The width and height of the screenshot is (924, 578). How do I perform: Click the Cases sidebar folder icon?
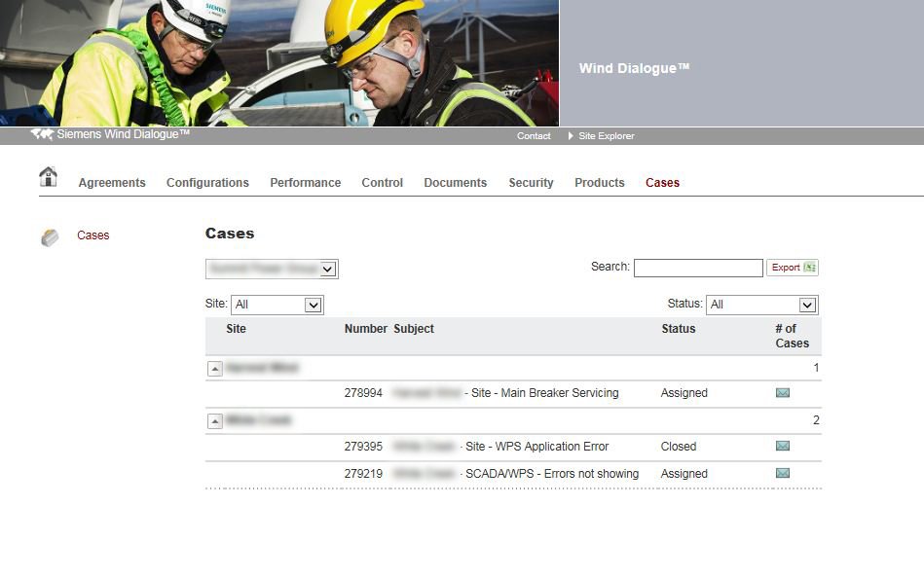click(50, 237)
